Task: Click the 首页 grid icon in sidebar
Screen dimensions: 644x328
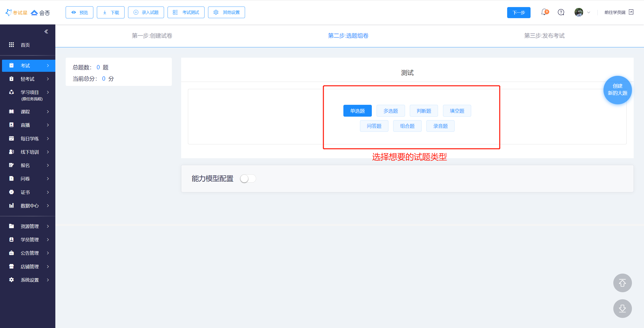Action: click(x=12, y=45)
